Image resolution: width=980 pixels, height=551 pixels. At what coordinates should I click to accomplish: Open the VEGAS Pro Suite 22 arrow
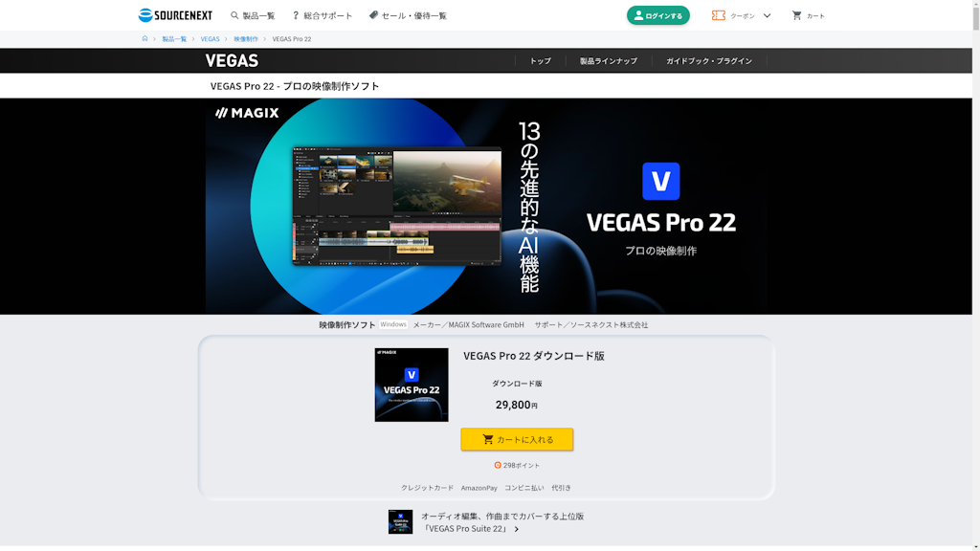(x=517, y=529)
